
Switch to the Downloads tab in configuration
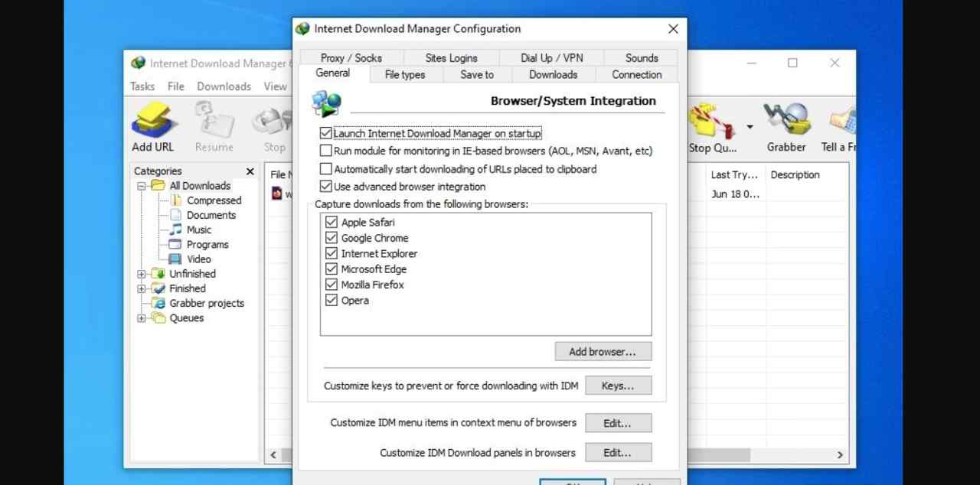coord(553,74)
